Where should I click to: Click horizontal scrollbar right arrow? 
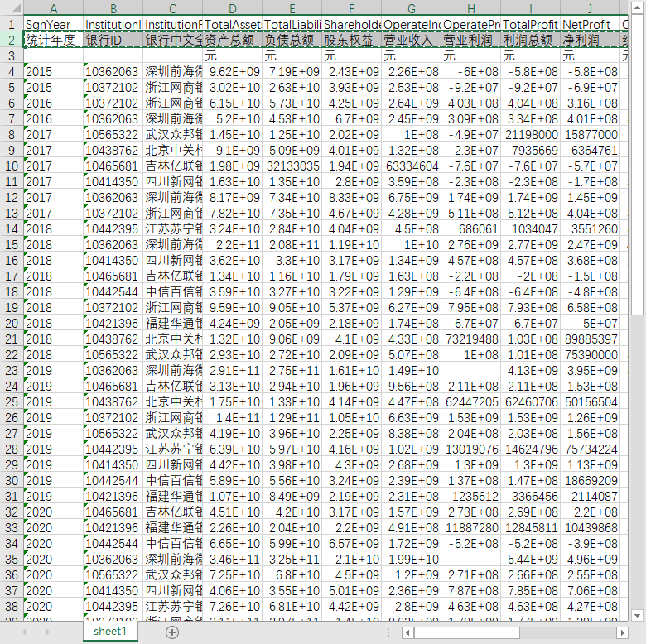click(622, 632)
